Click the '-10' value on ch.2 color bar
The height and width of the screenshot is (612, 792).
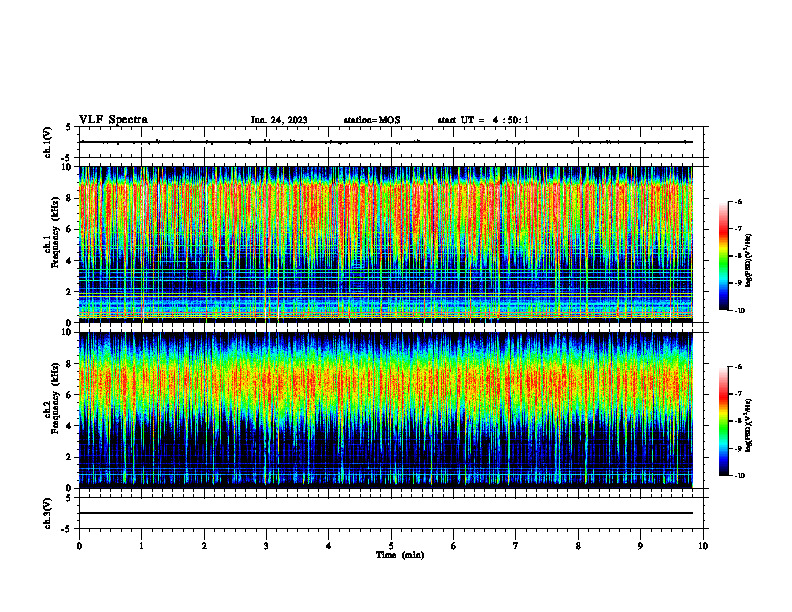pos(739,476)
